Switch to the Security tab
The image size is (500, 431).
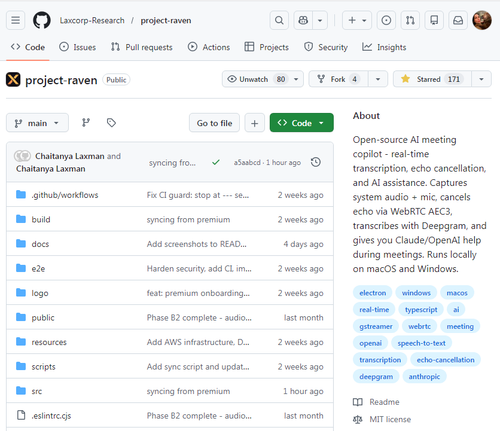click(326, 47)
